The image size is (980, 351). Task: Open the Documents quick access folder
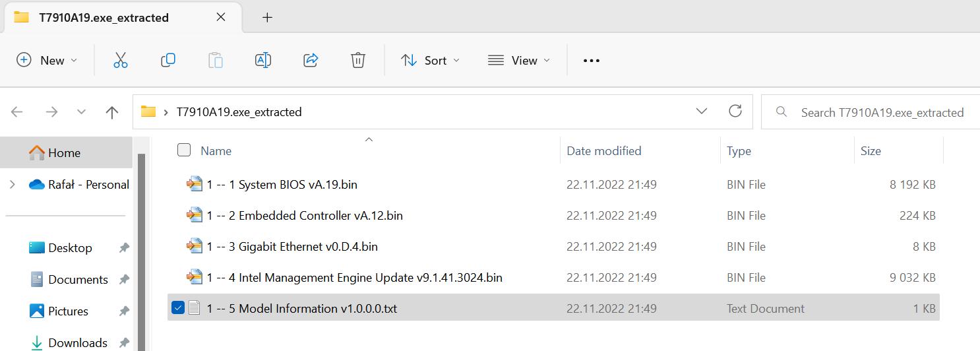[x=78, y=280]
